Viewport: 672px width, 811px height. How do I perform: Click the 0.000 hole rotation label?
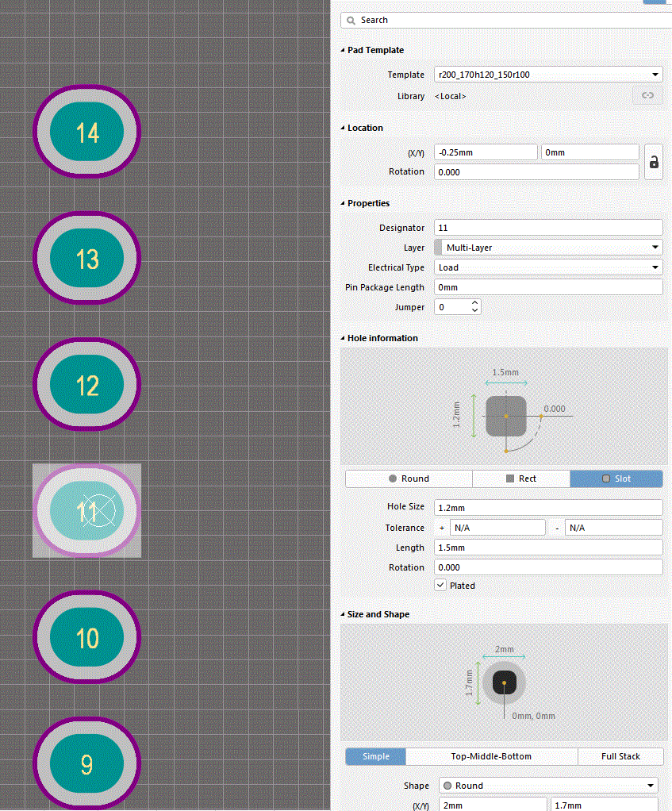click(x=554, y=409)
